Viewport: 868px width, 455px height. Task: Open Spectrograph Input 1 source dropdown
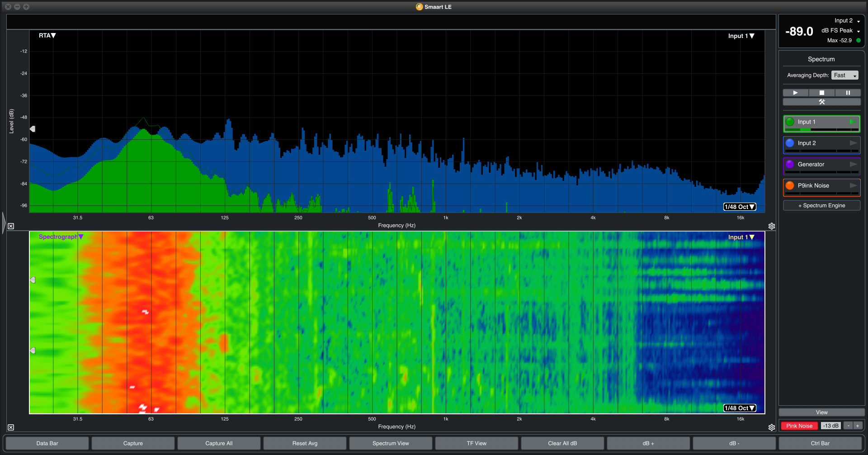pos(741,237)
